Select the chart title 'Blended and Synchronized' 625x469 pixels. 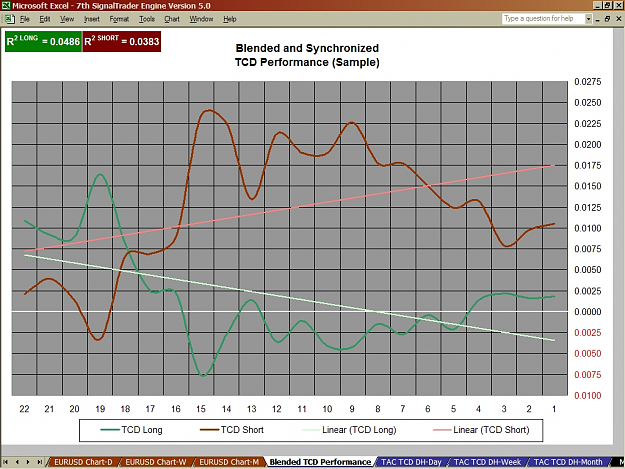(x=307, y=48)
